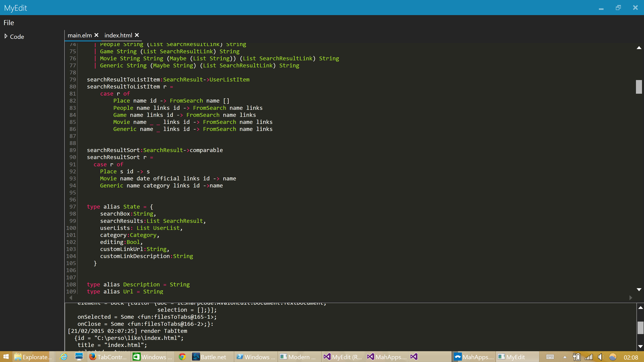Open the Lenovo monitor taskbar icon
This screenshot has width=644, height=362.
tap(79, 357)
